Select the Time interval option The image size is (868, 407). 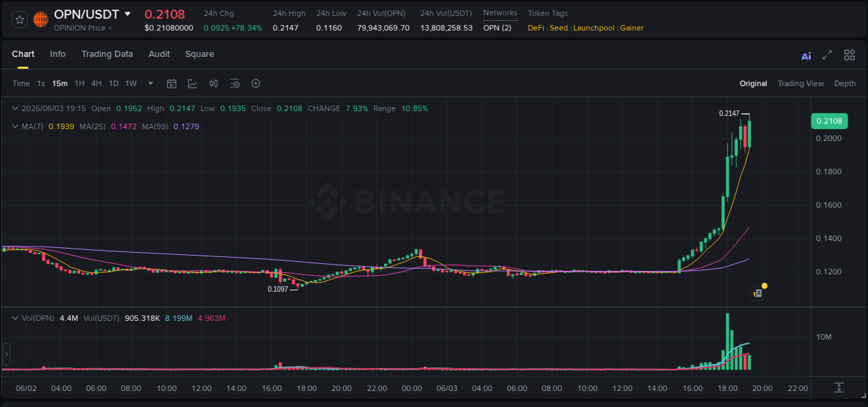click(x=21, y=83)
